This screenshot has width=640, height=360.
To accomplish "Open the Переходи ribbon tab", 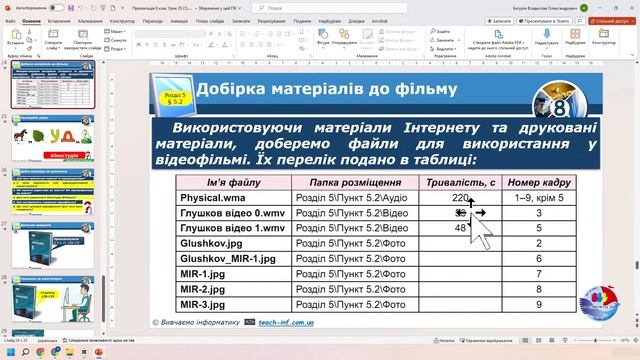I will (x=153, y=21).
